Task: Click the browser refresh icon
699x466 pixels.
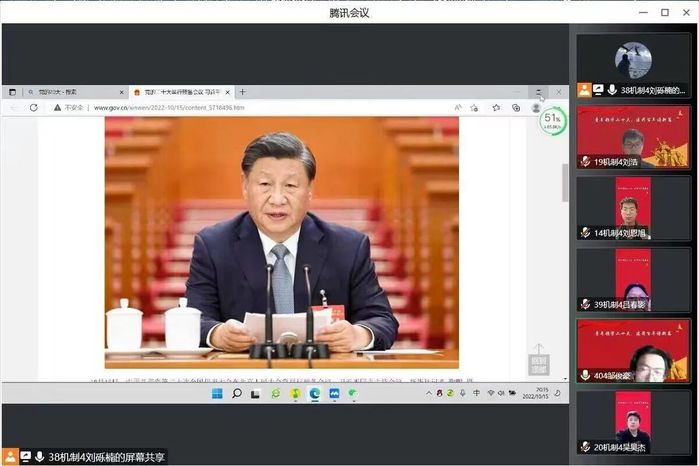Action: pyautogui.click(x=33, y=107)
